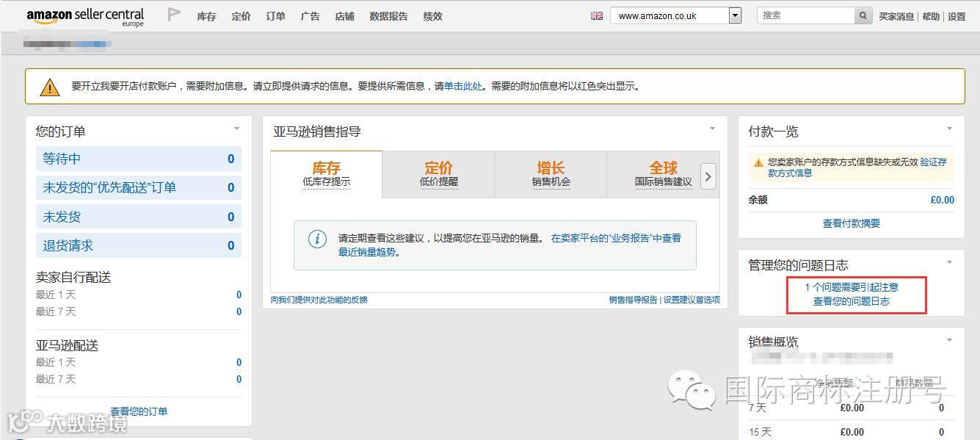Click 查看付款摘要 link
This screenshot has width=980, height=440.
852,223
